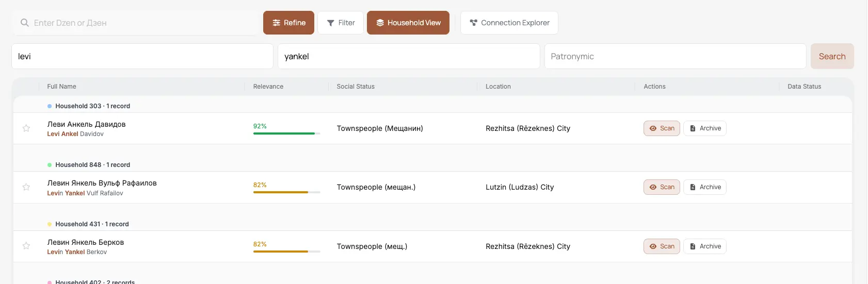Star the Левин Янкель Берков record
Image resolution: width=868 pixels, height=284 pixels.
(x=26, y=246)
